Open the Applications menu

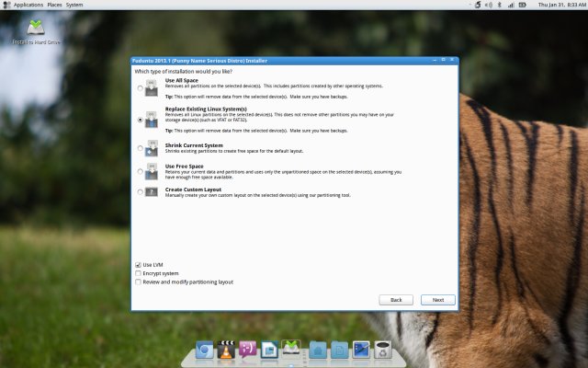click(x=28, y=5)
